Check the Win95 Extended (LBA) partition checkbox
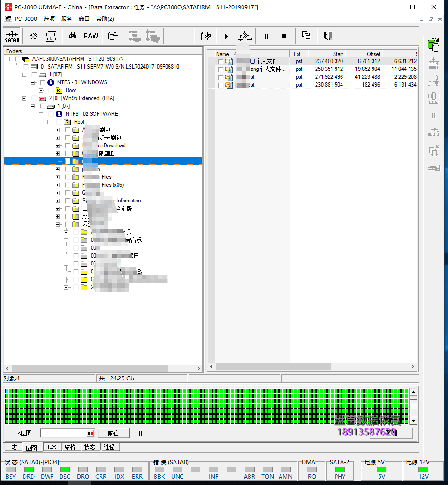This screenshot has height=485, width=448. [x=34, y=98]
